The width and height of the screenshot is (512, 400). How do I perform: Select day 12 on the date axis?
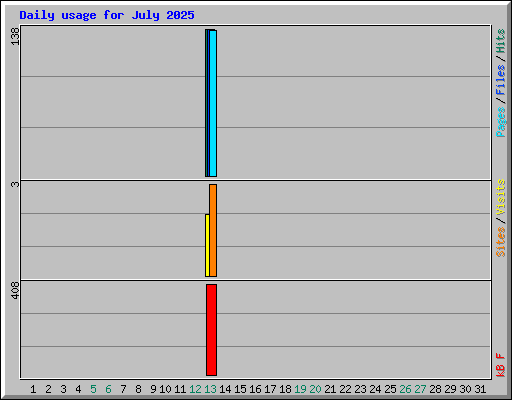195,389
